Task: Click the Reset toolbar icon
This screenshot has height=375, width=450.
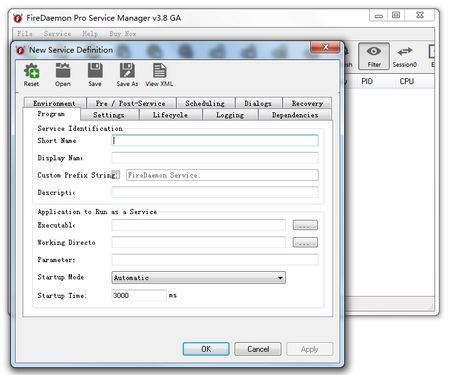Action: 31,75
